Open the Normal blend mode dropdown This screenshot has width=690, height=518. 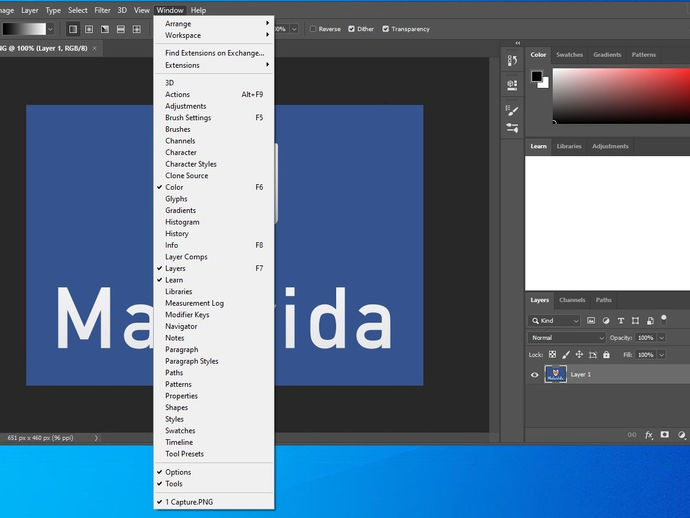567,338
